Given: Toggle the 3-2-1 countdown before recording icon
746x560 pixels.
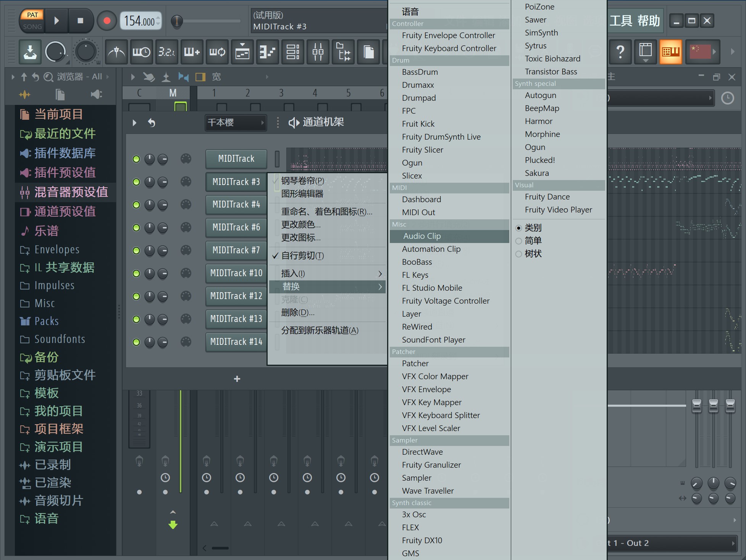Looking at the screenshot, I should point(166,51).
